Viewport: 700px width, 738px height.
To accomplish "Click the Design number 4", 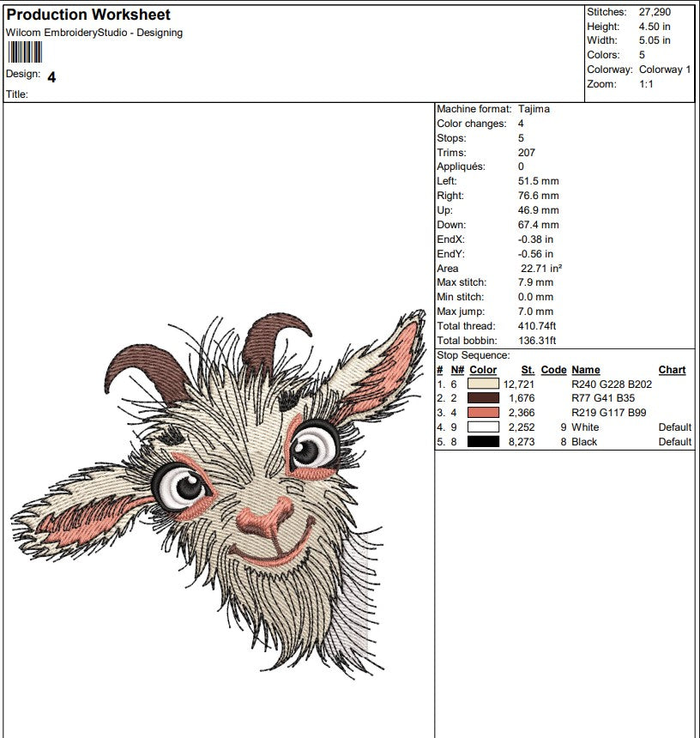I will point(51,76).
